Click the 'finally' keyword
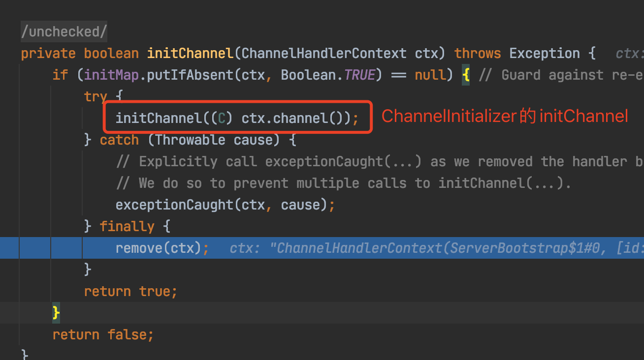This screenshot has height=360, width=644. click(127, 226)
